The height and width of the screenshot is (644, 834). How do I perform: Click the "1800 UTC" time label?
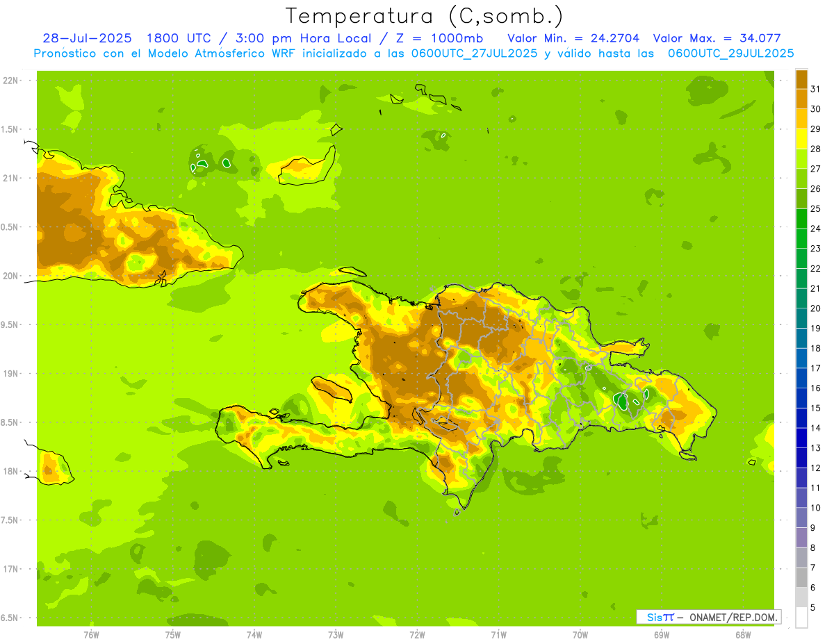point(180,38)
